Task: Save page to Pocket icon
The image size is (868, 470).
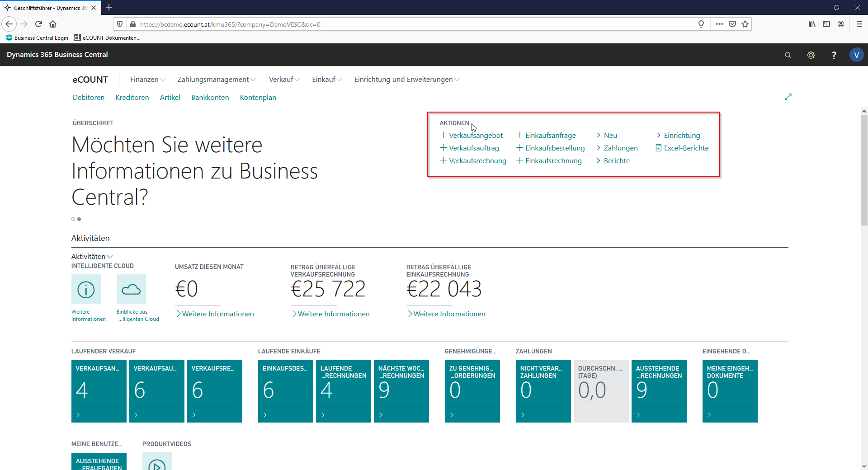Action: (732, 24)
